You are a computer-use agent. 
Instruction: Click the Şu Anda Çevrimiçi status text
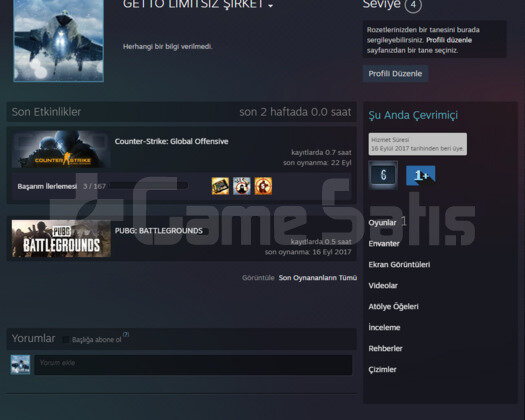413,115
